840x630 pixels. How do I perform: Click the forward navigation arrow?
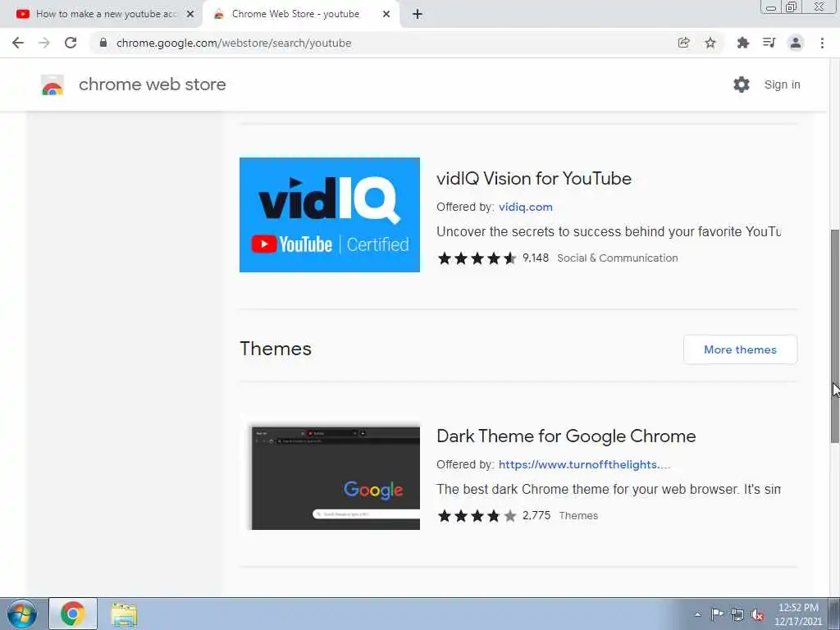[44, 43]
